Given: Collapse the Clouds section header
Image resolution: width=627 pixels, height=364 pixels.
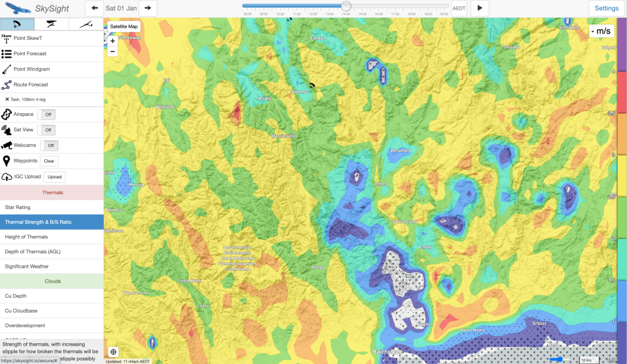Looking at the screenshot, I should coord(52,281).
